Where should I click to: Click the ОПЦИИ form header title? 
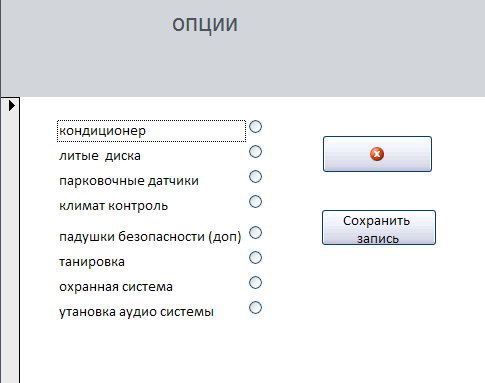(205, 25)
